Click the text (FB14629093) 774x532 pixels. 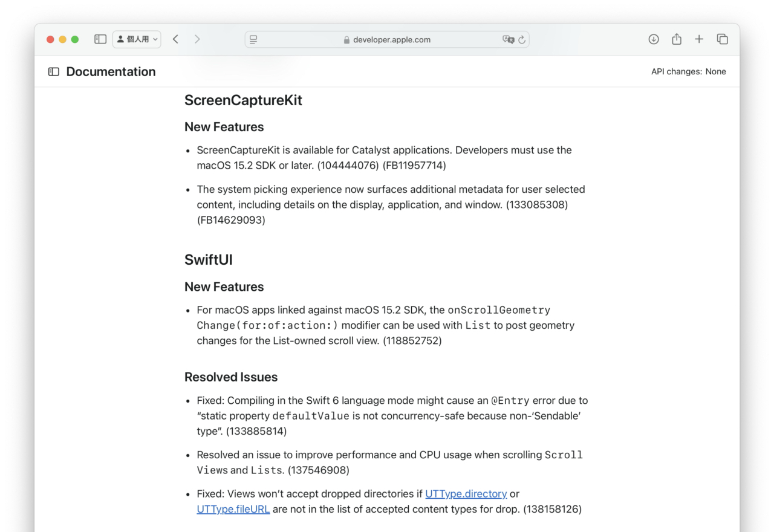tap(231, 220)
